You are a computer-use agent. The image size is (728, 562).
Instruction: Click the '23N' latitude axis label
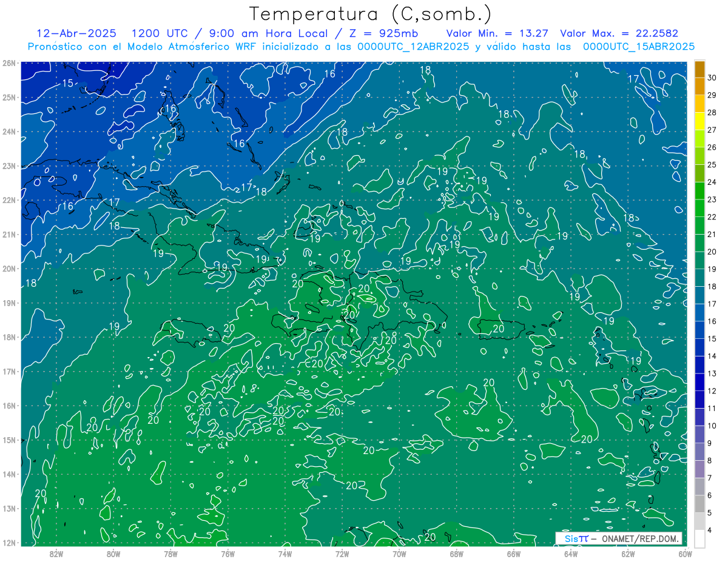pos(9,166)
